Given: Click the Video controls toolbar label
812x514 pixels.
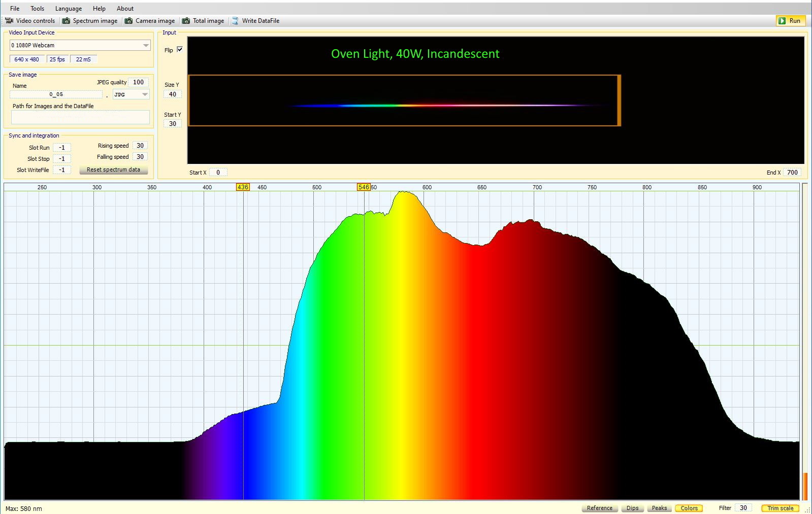Looking at the screenshot, I should (x=36, y=21).
